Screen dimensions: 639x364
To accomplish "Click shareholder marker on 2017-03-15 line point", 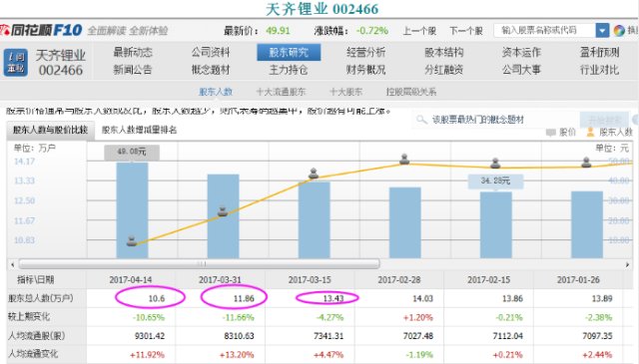I will click(314, 174).
